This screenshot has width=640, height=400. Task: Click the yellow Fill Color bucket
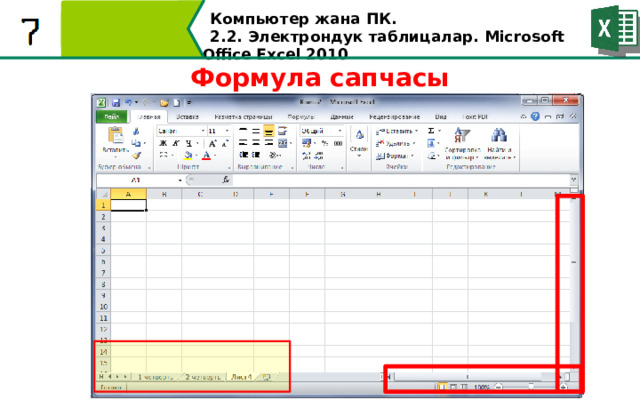pyautogui.click(x=188, y=155)
